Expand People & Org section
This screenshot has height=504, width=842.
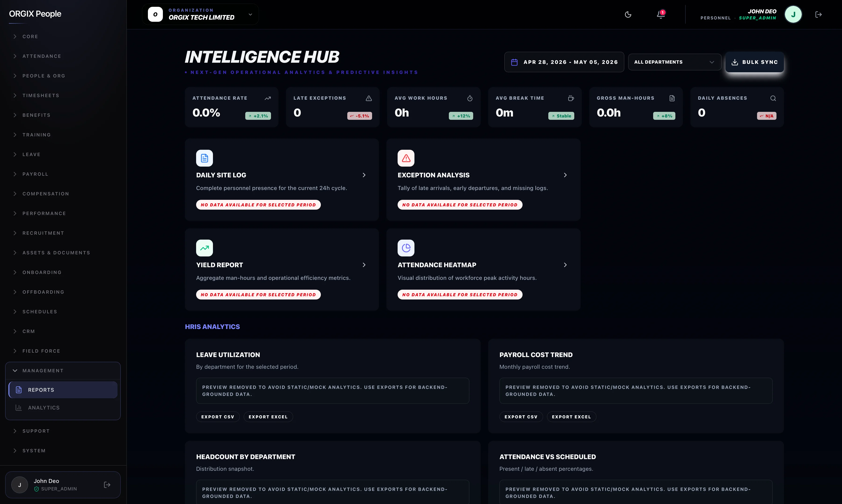tap(63, 76)
